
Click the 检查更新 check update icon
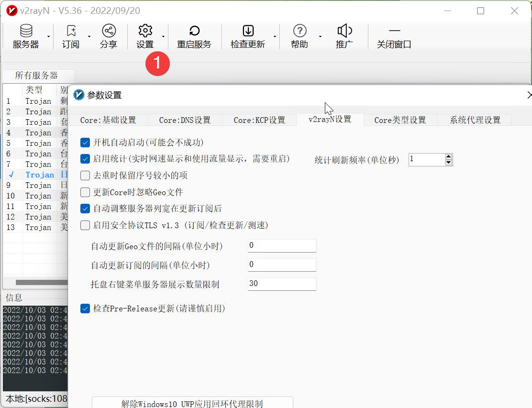coord(248,36)
